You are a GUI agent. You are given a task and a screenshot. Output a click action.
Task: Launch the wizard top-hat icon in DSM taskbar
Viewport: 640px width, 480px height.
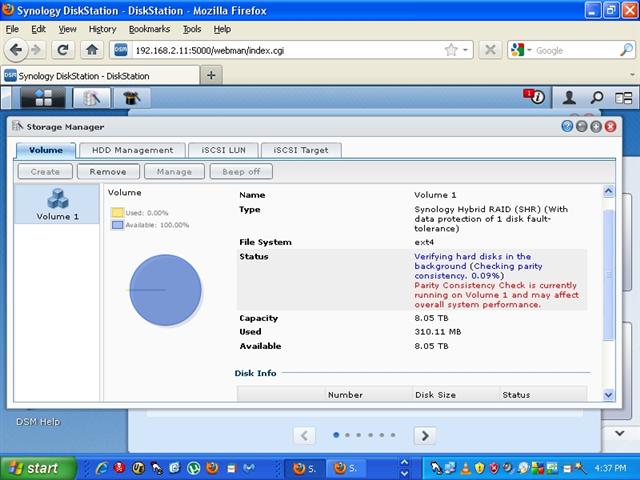[x=131, y=98]
